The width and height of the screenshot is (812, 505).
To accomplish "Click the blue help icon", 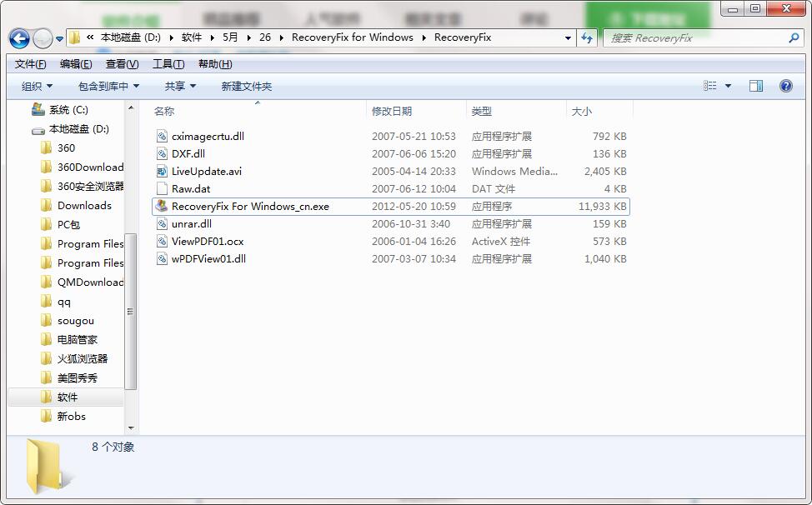I will point(785,86).
